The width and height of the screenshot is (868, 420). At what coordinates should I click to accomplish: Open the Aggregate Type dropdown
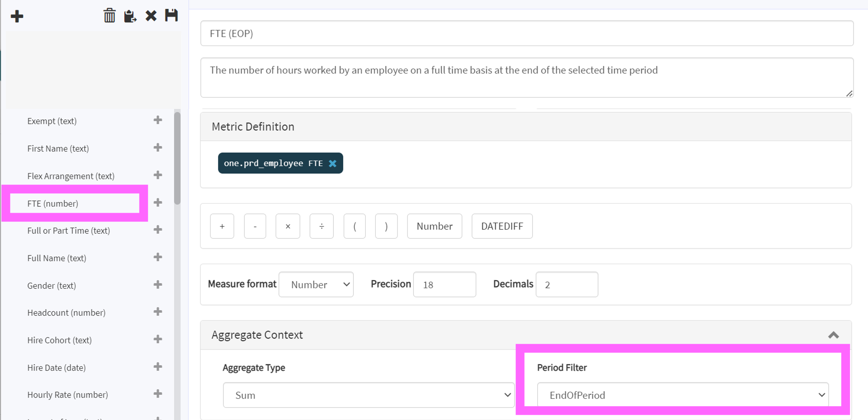point(368,395)
